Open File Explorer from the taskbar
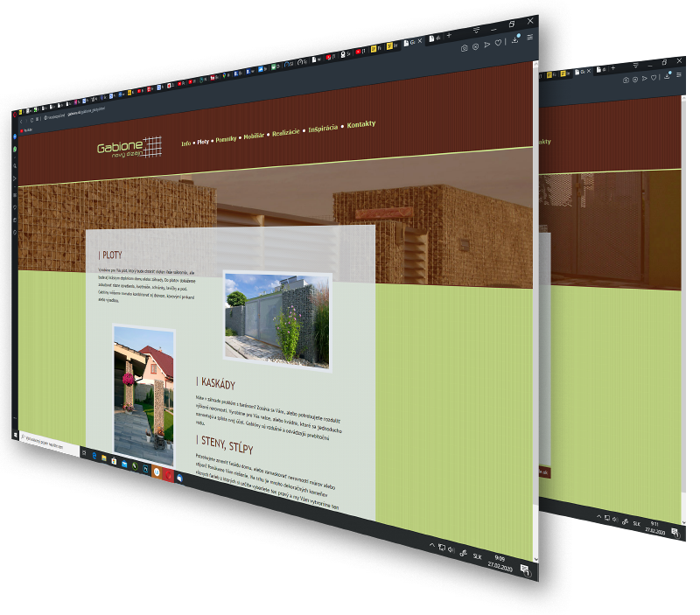 pos(104,458)
